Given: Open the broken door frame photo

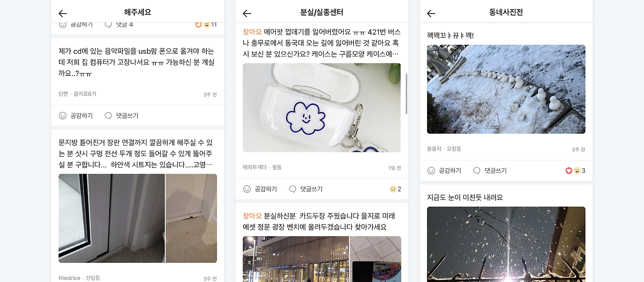Looking at the screenshot, I should click(x=111, y=218).
